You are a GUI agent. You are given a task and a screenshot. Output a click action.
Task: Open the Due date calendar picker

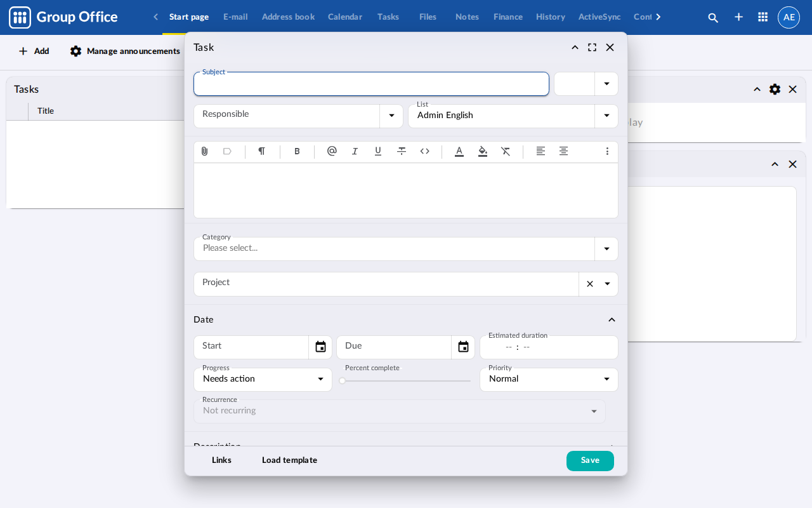(463, 347)
